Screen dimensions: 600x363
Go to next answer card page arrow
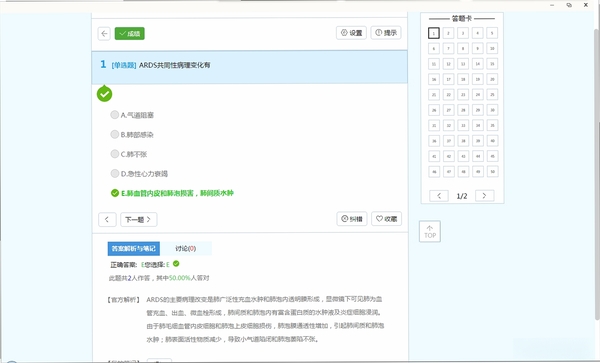[x=484, y=196]
